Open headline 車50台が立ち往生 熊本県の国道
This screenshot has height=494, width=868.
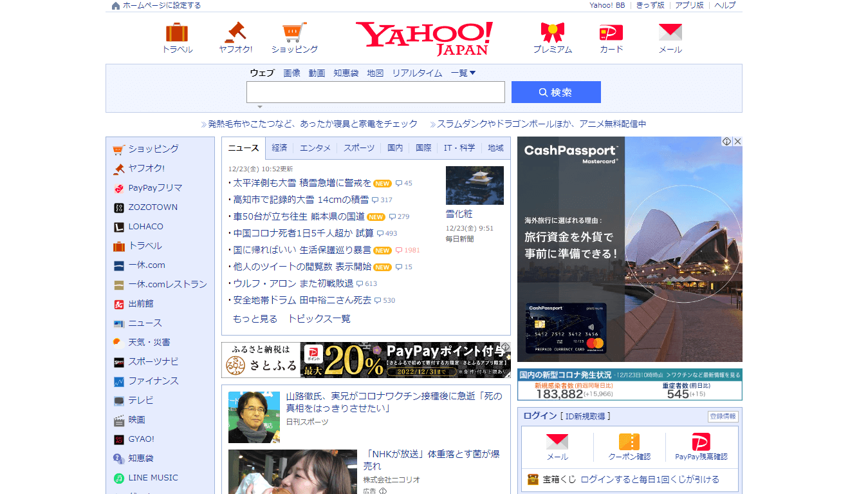(299, 216)
